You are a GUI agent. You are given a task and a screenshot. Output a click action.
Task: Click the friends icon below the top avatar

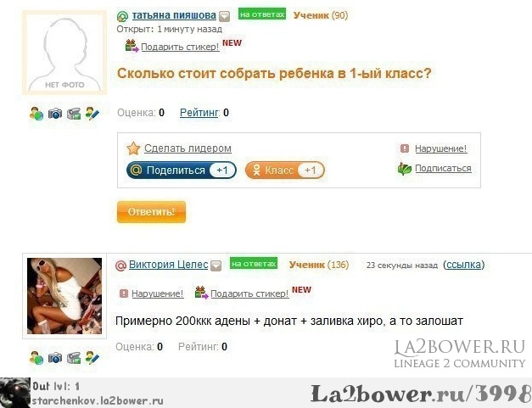coord(36,114)
